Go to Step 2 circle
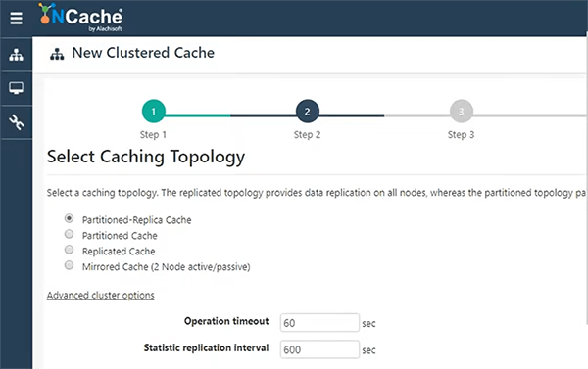This screenshot has width=588, height=369. 307,112
